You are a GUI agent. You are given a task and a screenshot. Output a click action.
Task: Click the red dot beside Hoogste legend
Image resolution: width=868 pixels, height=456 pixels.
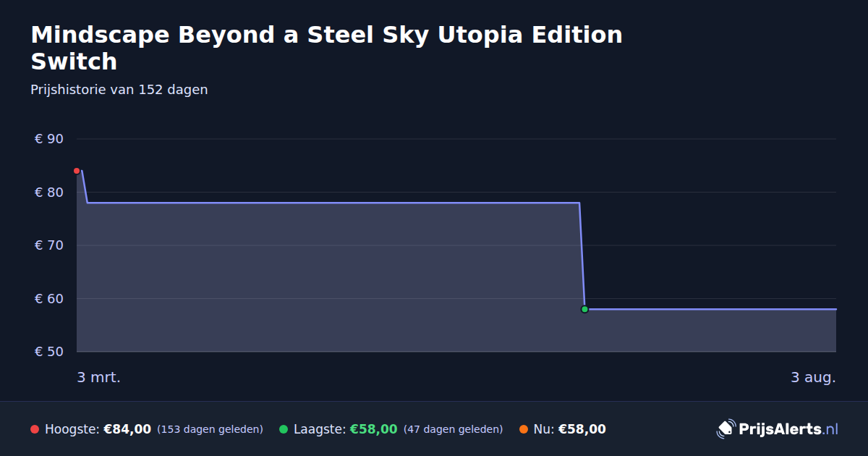[x=35, y=429]
